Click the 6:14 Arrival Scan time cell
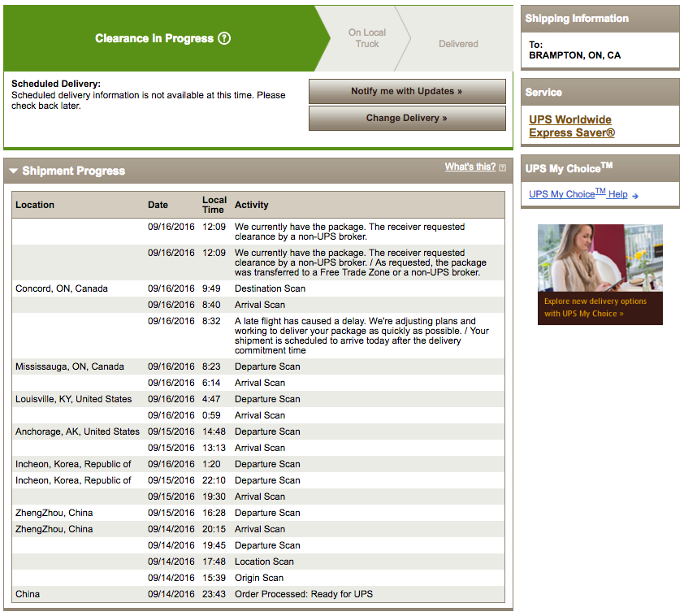The height and width of the screenshot is (616, 684). click(x=211, y=383)
